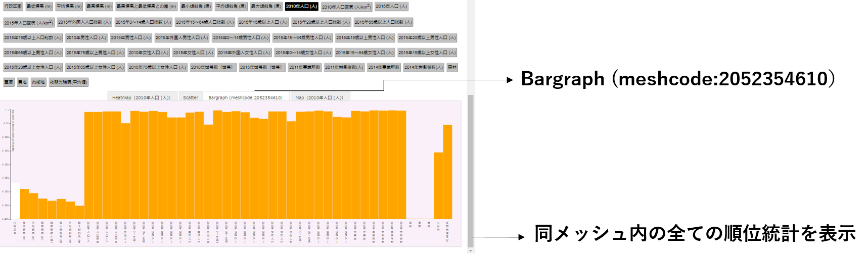Viewport: 868px width, 257px height.
Task: Select the 2010年女性人口 (人) button
Action: point(148,53)
